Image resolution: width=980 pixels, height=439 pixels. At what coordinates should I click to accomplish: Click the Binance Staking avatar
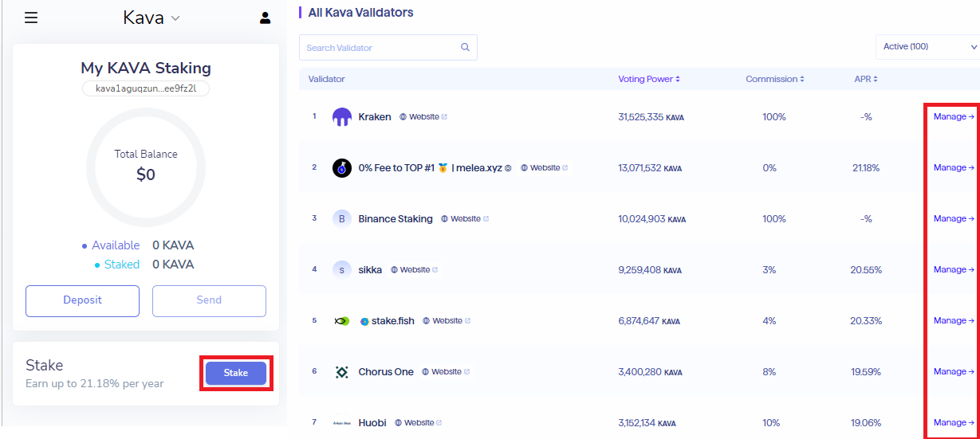(342, 219)
